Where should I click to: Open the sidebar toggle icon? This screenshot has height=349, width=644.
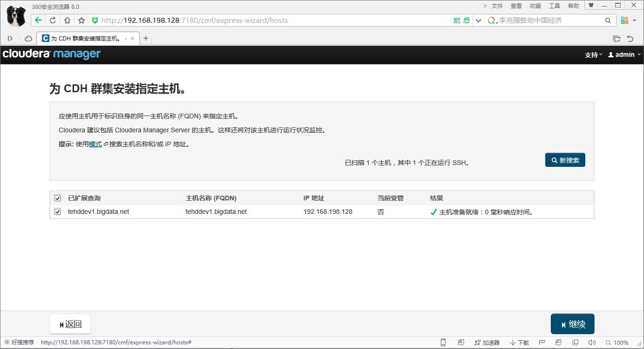point(10,39)
